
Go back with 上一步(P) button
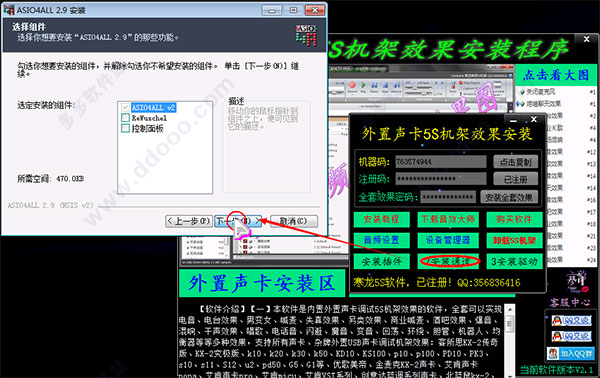point(189,221)
